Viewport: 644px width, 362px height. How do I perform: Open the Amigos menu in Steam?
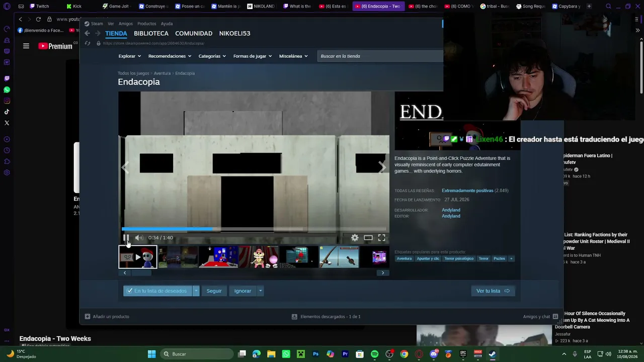[x=126, y=24]
